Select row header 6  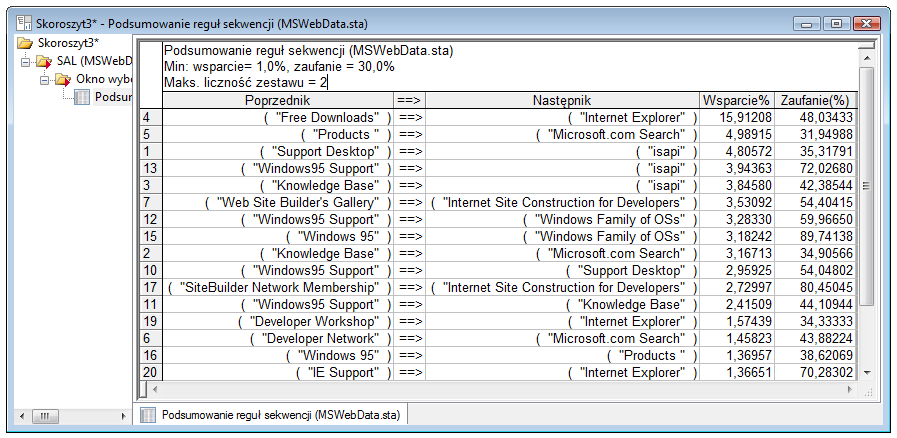[151, 339]
